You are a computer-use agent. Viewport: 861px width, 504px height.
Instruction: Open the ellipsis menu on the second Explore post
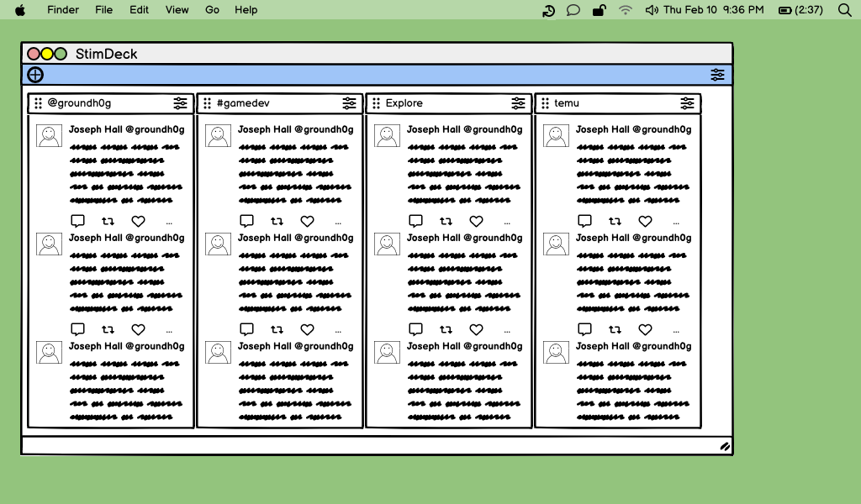tap(507, 329)
